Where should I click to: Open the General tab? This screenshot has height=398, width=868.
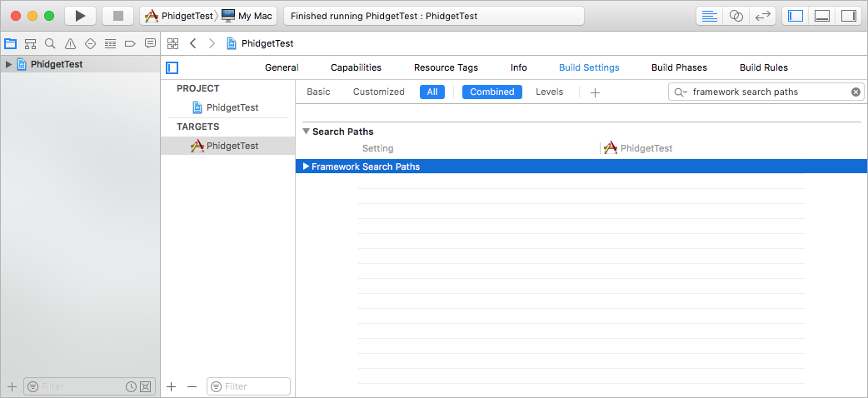282,67
